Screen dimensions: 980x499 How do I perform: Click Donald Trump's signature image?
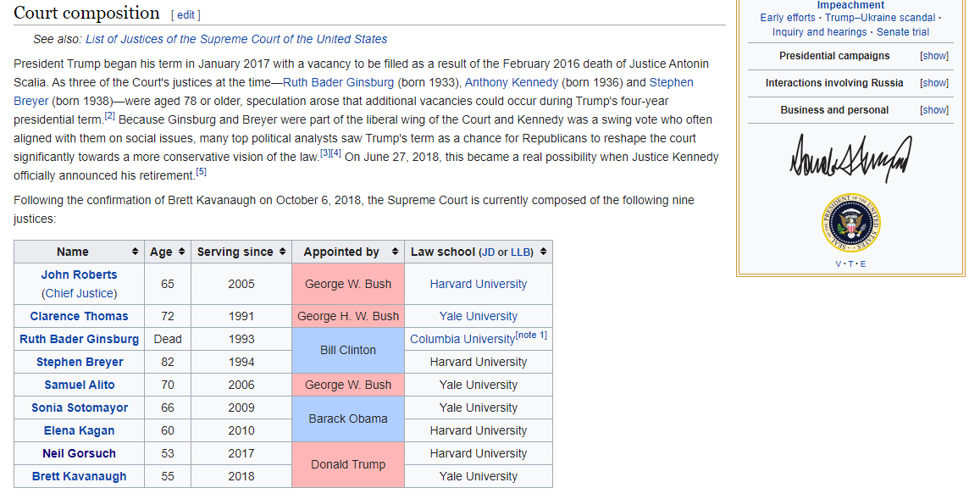pos(850,157)
